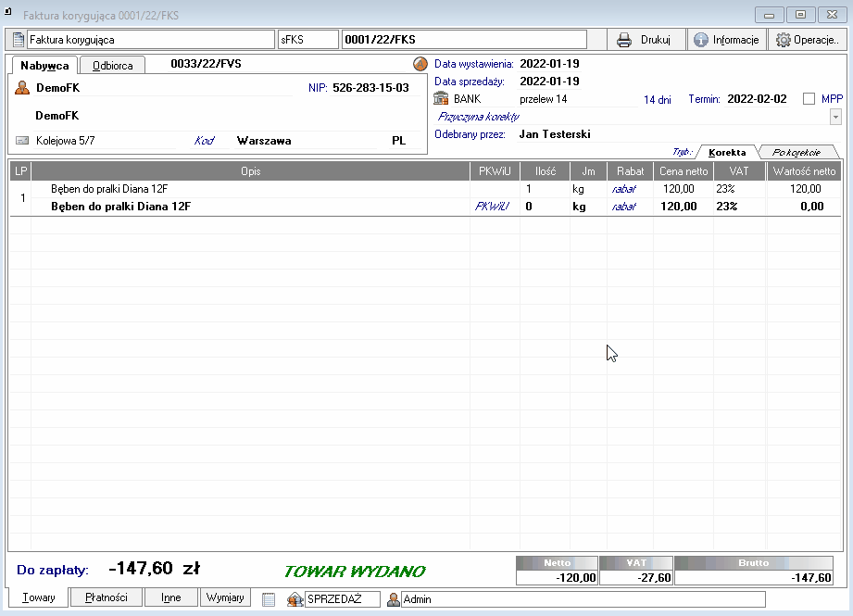Click the orange clock icon by issue date
The image size is (853, 616).
pyautogui.click(x=420, y=64)
